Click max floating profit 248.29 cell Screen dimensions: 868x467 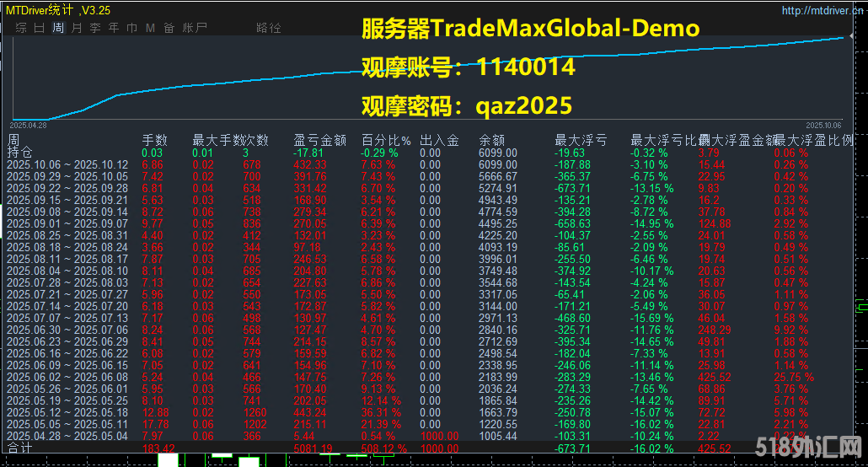pyautogui.click(x=714, y=330)
